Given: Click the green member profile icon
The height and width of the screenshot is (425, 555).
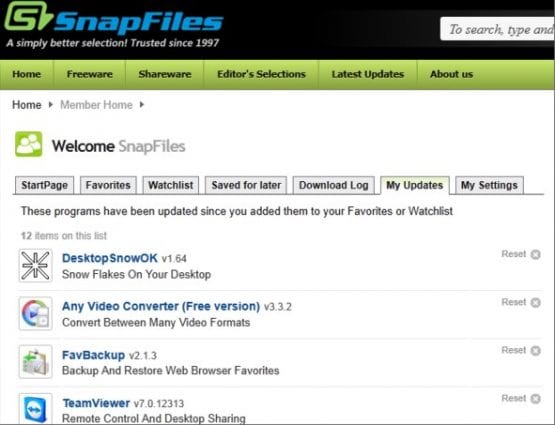Looking at the screenshot, I should click(x=29, y=144).
